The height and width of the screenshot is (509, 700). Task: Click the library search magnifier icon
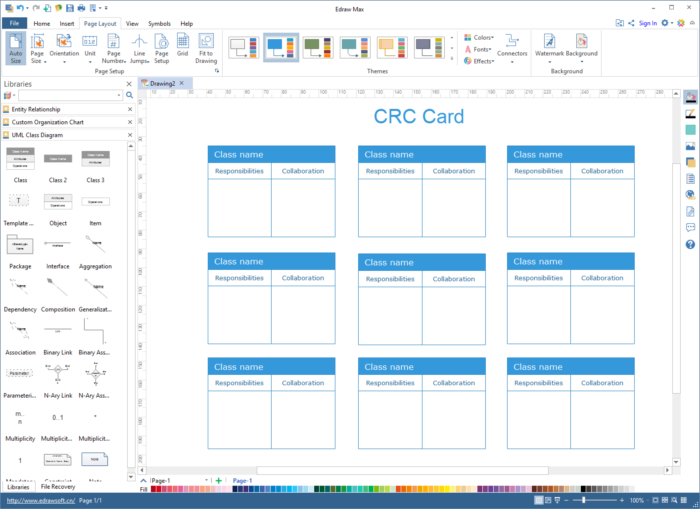pyautogui.click(x=129, y=95)
